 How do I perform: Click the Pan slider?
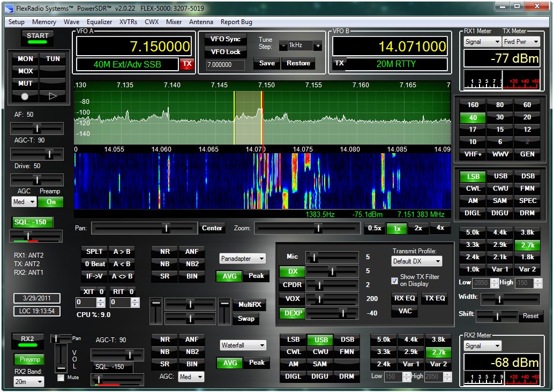pos(145,229)
